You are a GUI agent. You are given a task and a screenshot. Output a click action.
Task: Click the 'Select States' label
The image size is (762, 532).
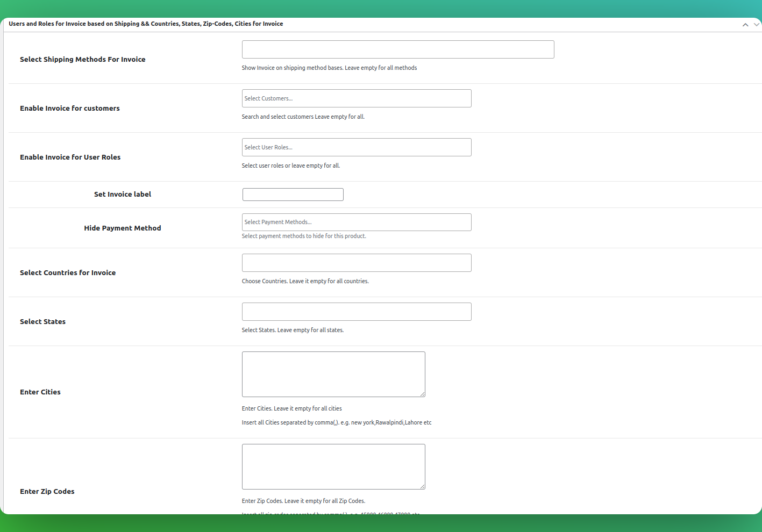click(43, 322)
